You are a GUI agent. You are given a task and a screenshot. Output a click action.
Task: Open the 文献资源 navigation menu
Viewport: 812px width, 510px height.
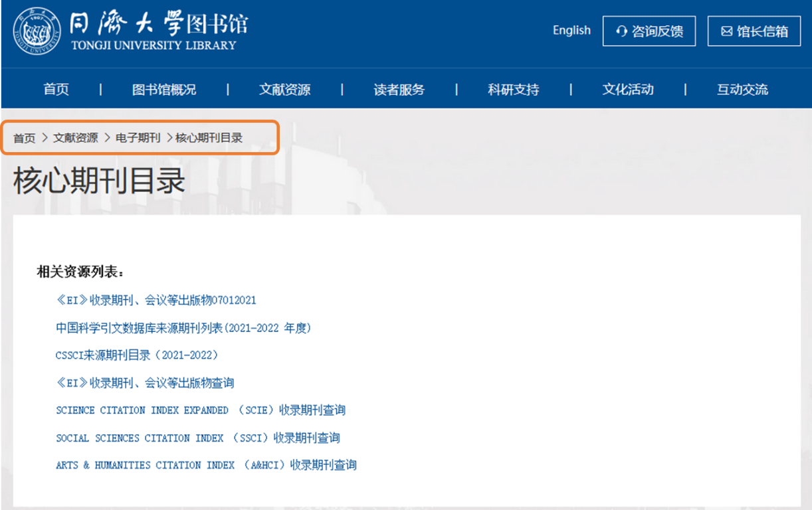pos(284,90)
